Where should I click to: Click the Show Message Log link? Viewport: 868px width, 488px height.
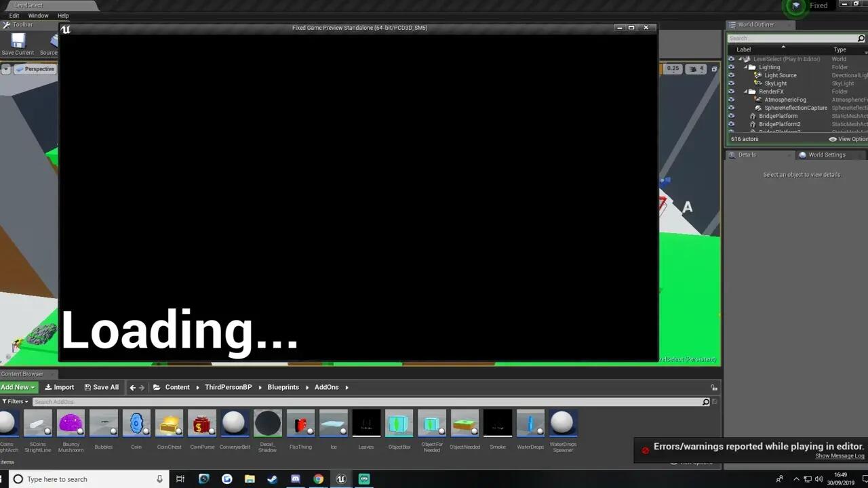tap(840, 456)
